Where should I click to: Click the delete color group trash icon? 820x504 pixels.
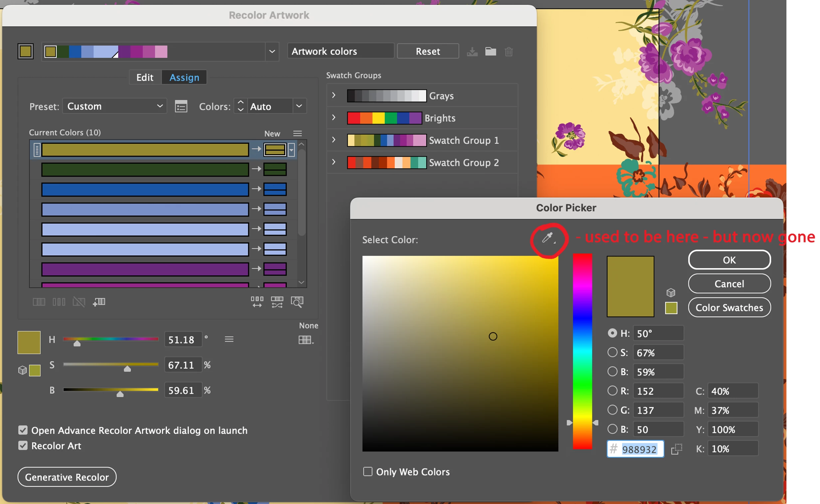pyautogui.click(x=509, y=52)
